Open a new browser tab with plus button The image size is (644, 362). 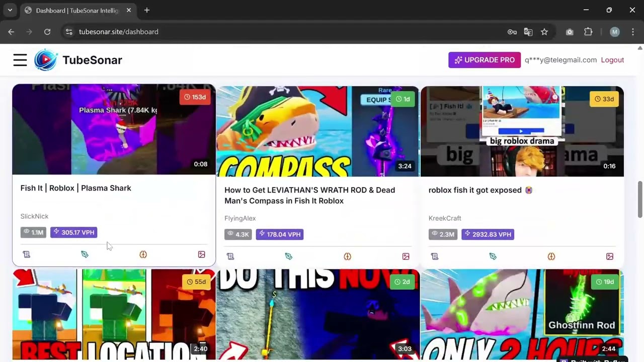147,10
